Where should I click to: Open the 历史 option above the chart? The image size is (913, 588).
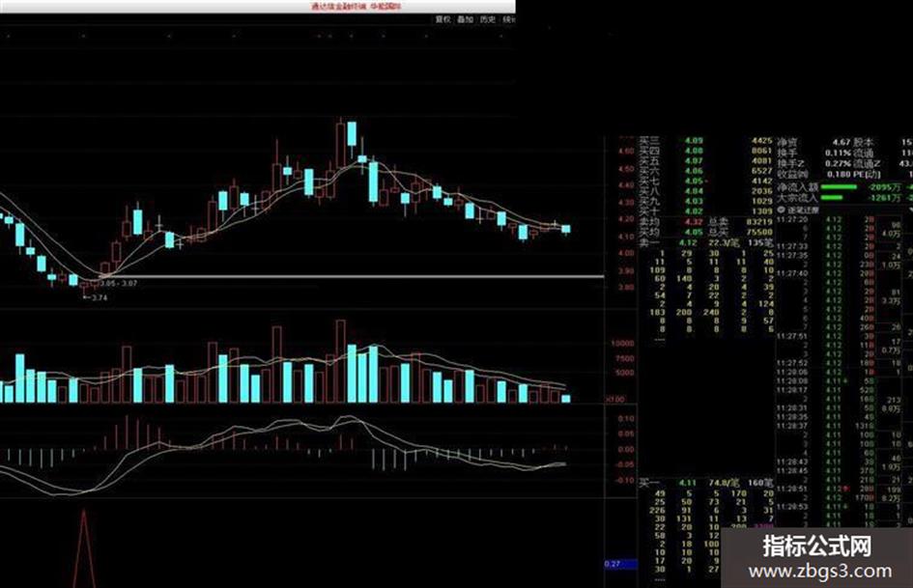coord(487,19)
